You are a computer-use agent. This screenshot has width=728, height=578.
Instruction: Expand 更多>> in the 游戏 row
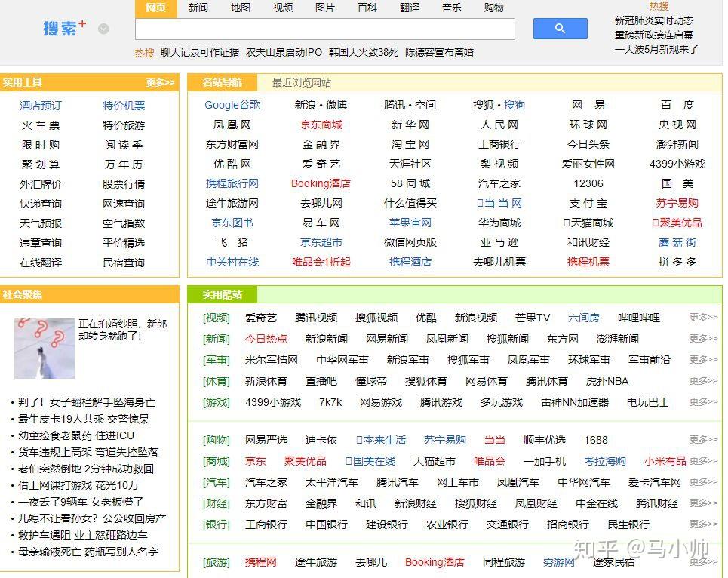point(703,401)
